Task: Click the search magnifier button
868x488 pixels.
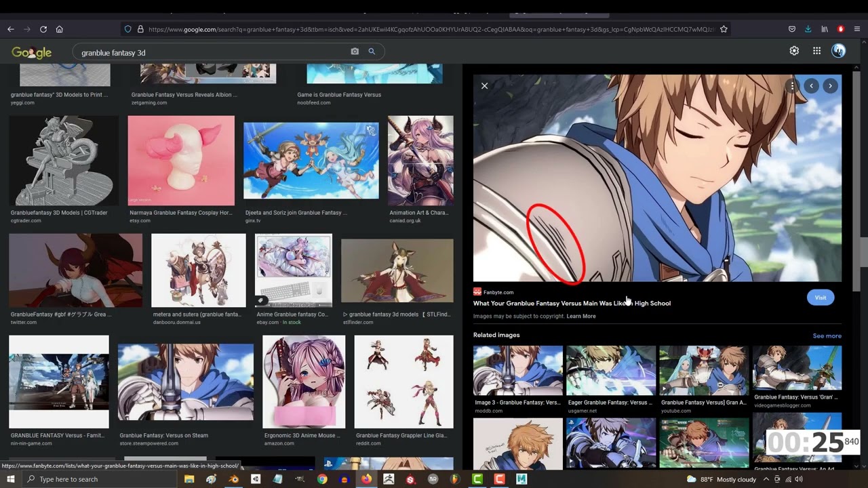Action: [372, 52]
